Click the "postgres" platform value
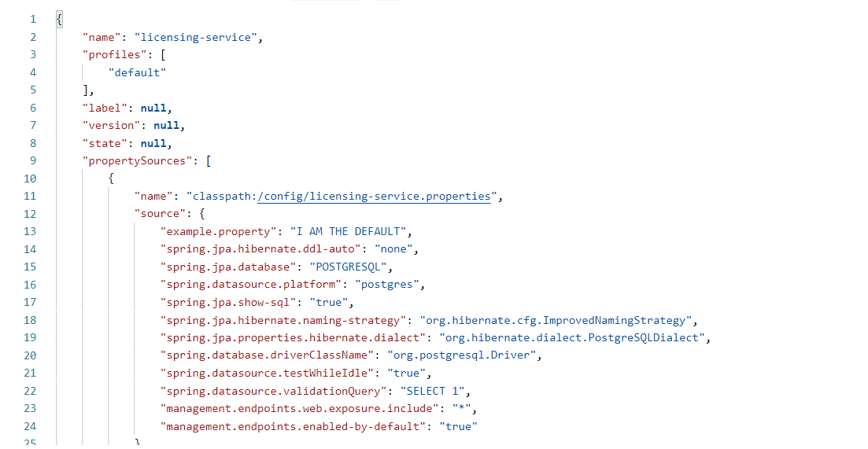 coord(387,285)
